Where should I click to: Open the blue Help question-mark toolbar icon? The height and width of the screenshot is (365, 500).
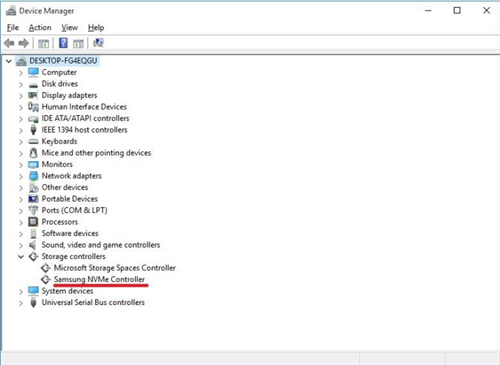pyautogui.click(x=63, y=43)
